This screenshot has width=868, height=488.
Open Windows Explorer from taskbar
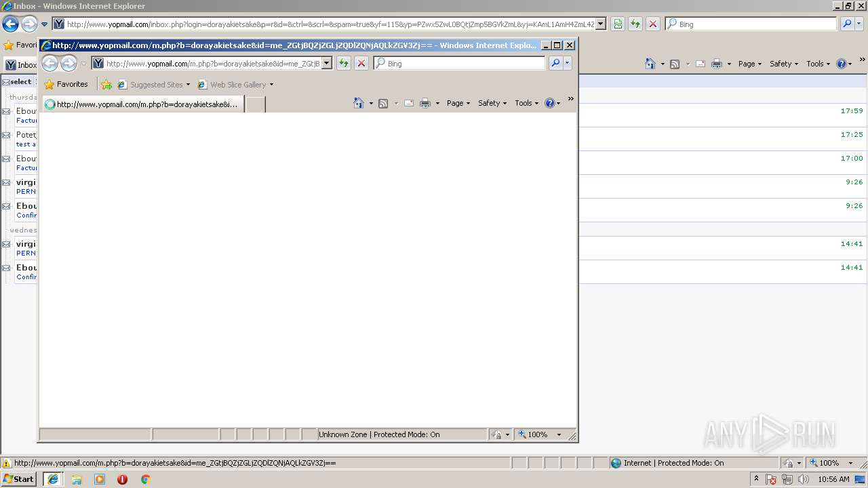(77, 479)
